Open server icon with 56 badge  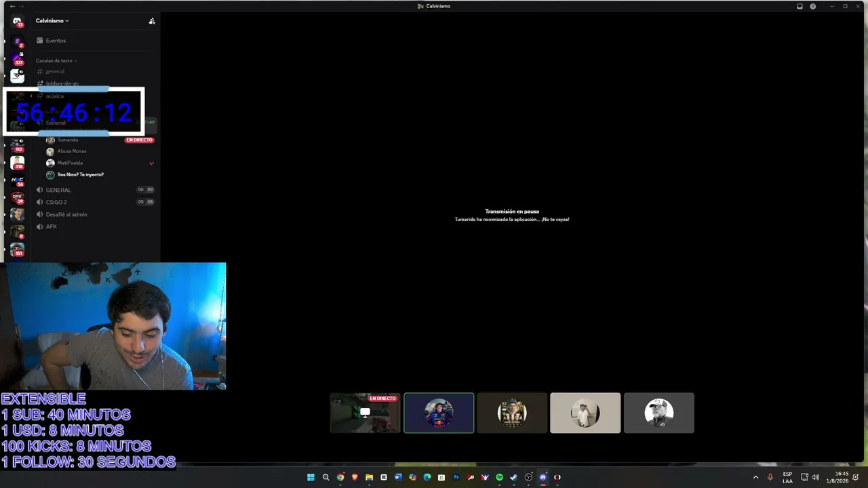(18, 181)
